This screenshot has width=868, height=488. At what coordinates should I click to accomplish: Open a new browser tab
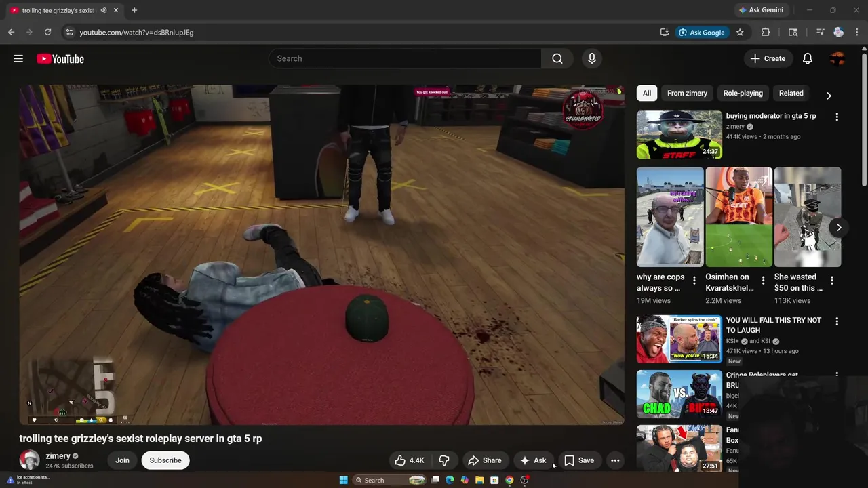click(134, 10)
